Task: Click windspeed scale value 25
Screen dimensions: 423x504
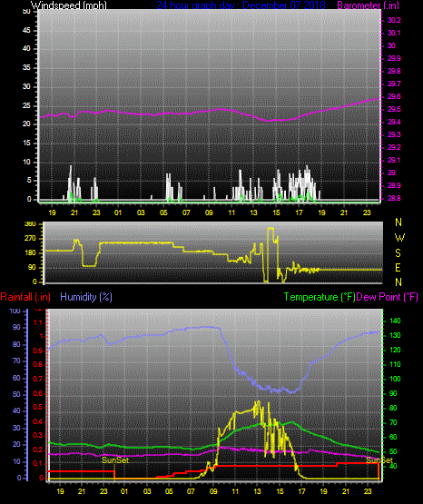Action: [26, 105]
